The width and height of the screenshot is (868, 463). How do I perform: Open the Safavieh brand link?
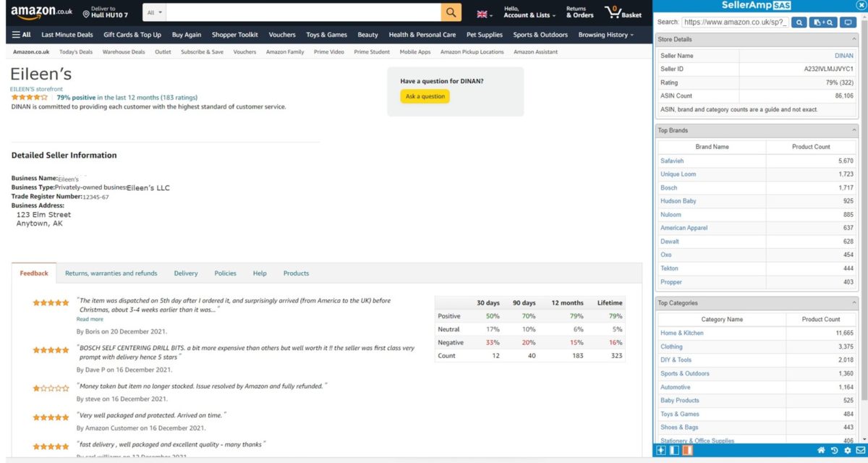point(672,160)
